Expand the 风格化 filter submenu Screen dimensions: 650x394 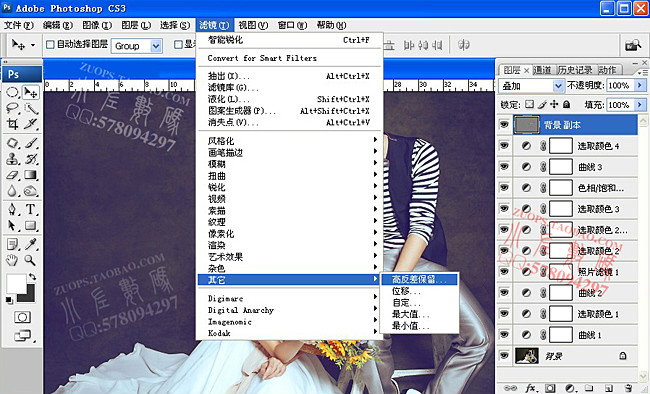(289, 141)
